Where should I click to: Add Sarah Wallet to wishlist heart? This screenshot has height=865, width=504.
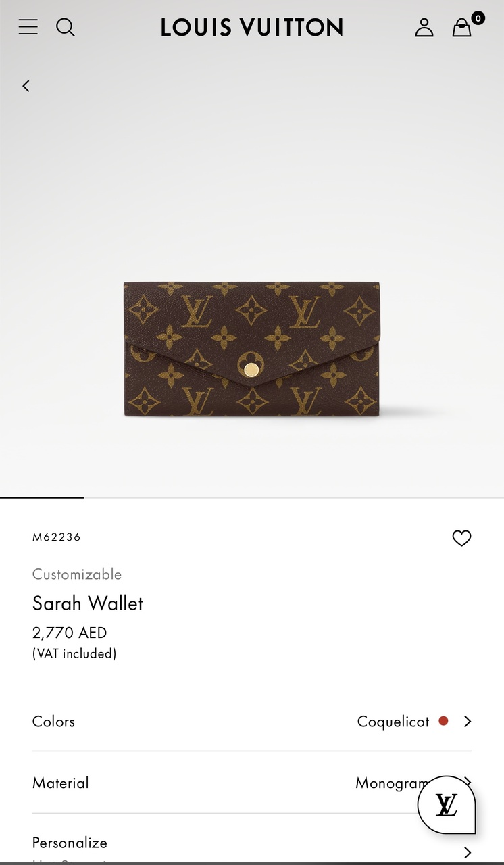461,538
